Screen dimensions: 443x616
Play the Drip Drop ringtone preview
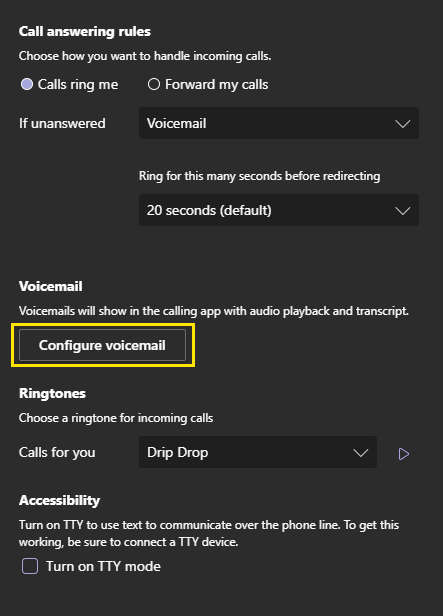click(x=403, y=454)
